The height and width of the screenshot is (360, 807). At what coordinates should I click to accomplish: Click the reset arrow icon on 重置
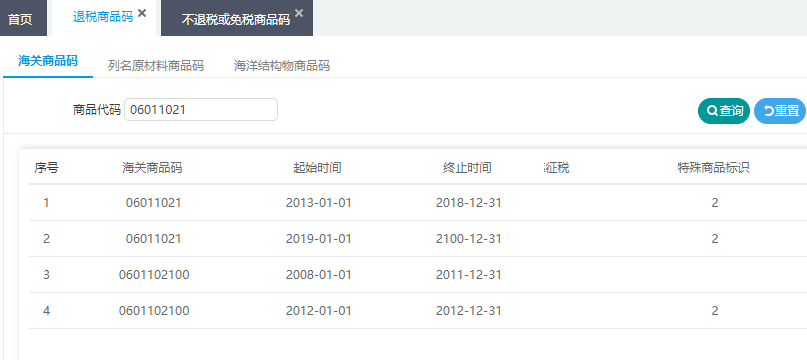pyautogui.click(x=768, y=111)
